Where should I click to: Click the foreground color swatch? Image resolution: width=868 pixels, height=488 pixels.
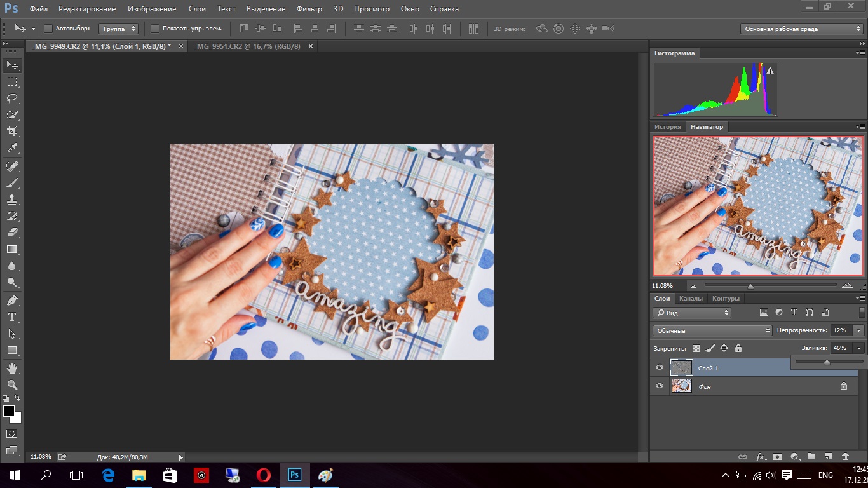point(9,411)
